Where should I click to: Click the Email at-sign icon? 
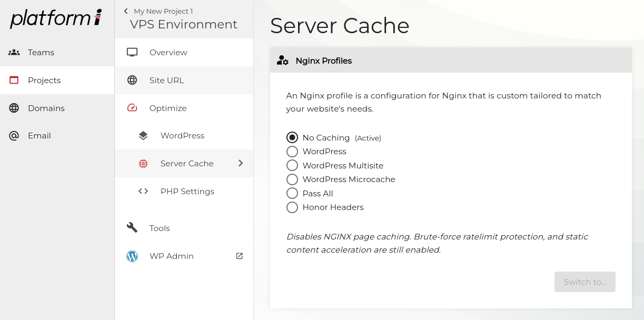[14, 136]
